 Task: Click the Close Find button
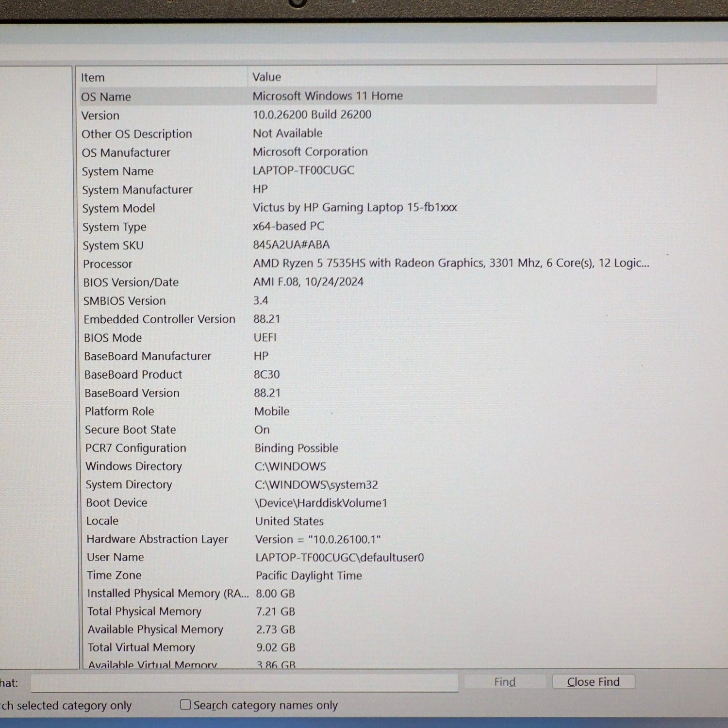click(593, 682)
